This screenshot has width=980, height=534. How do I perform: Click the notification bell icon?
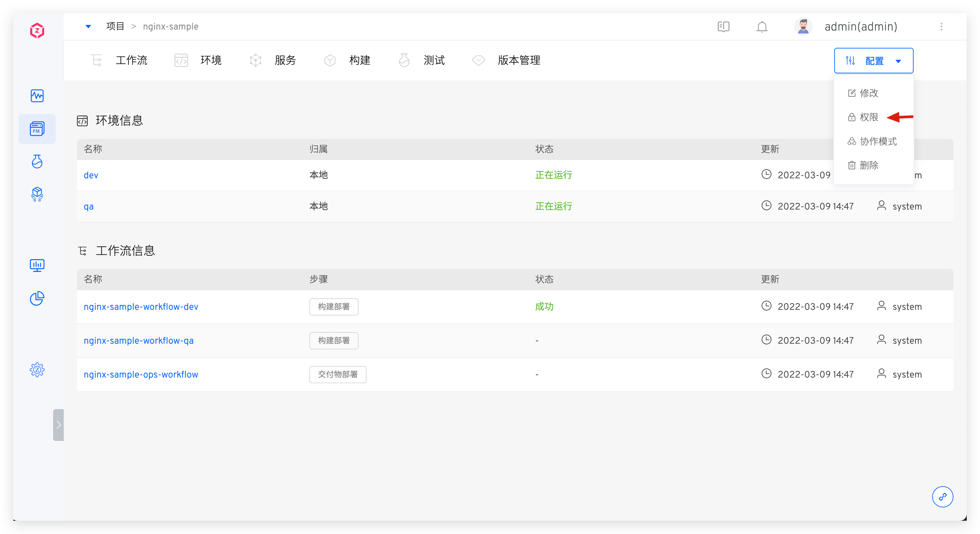pos(762,27)
